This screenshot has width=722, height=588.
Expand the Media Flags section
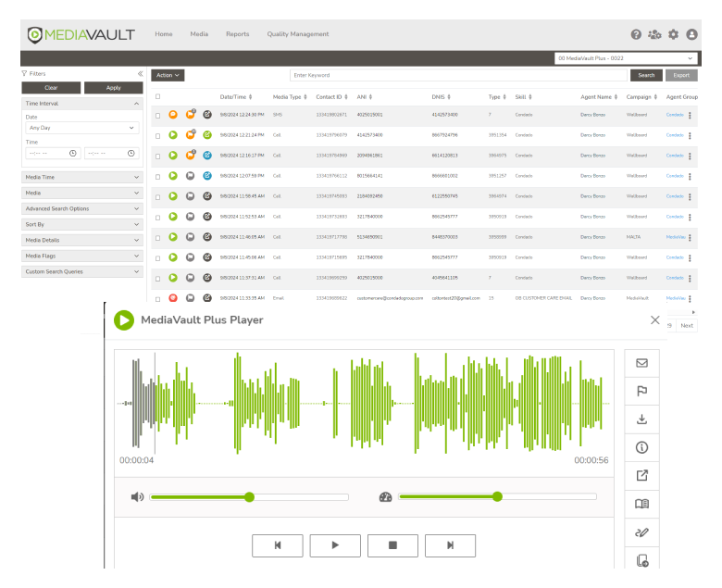pyautogui.click(x=82, y=256)
